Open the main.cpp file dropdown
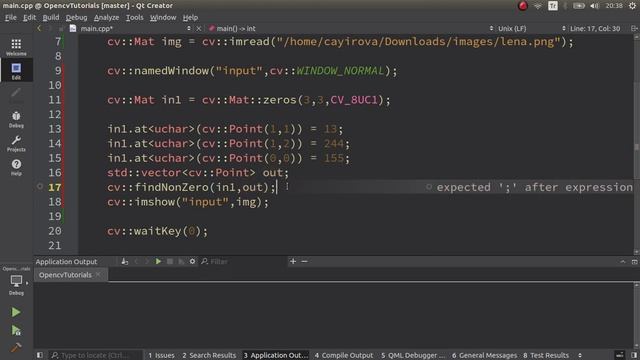Screen dimensions: 640x360 [130, 28]
